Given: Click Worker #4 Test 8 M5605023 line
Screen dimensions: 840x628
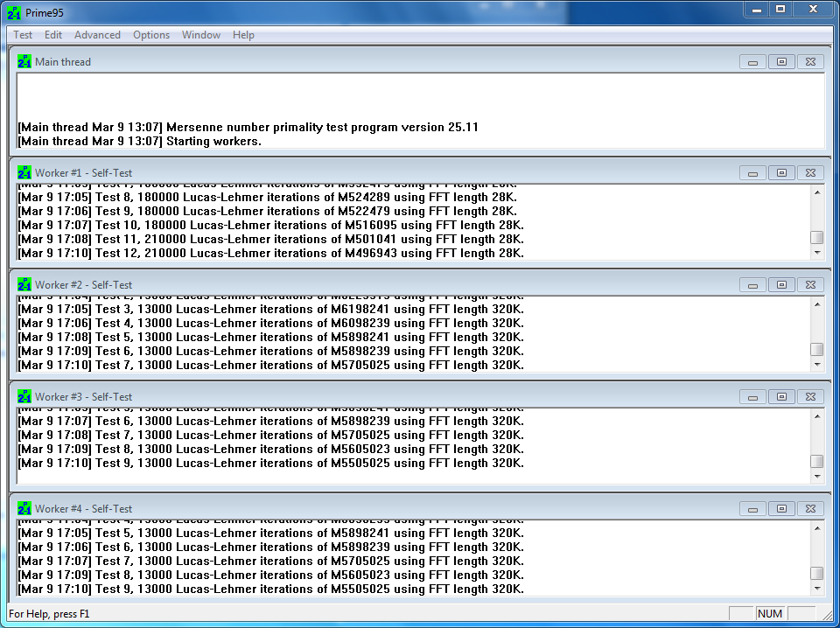Looking at the screenshot, I should pyautogui.click(x=270, y=575).
